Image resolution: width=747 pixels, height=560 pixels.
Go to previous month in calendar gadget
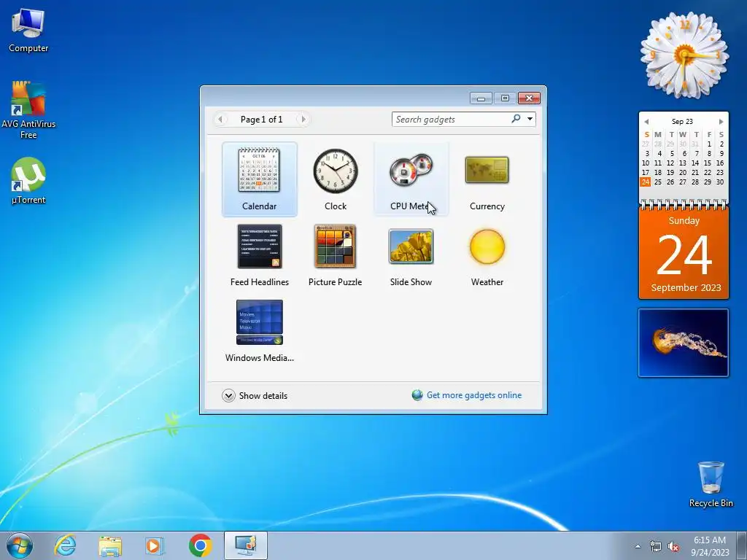[x=646, y=122]
